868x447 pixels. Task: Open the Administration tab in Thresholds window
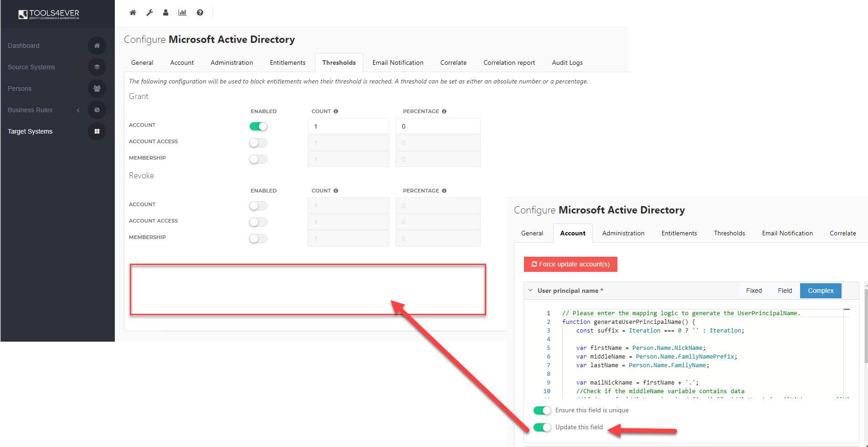click(x=231, y=62)
